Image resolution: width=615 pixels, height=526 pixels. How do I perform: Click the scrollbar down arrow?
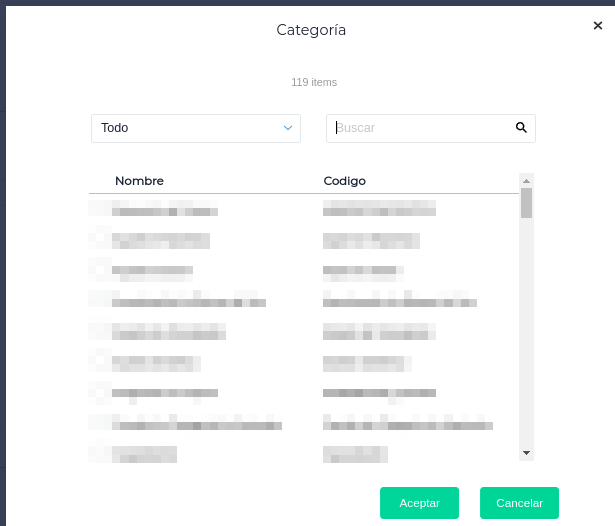526,453
